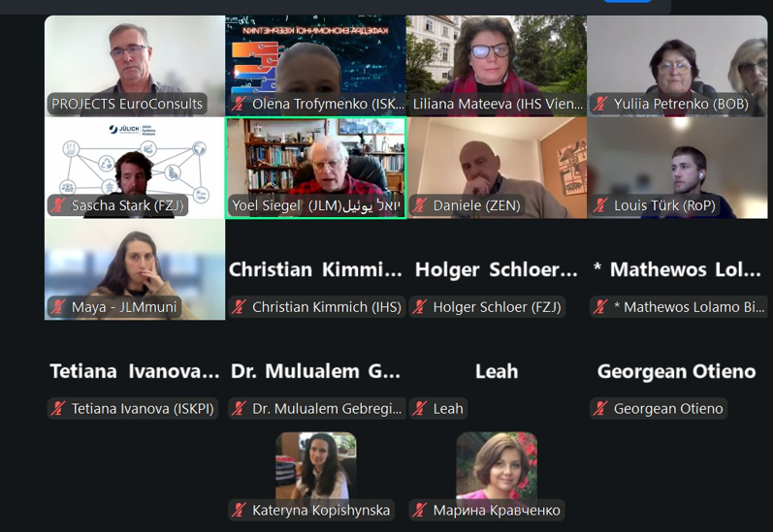This screenshot has width=773, height=532.
Task: Click muted mic icon beside Maya - JLMmuni
Action: pyautogui.click(x=58, y=307)
